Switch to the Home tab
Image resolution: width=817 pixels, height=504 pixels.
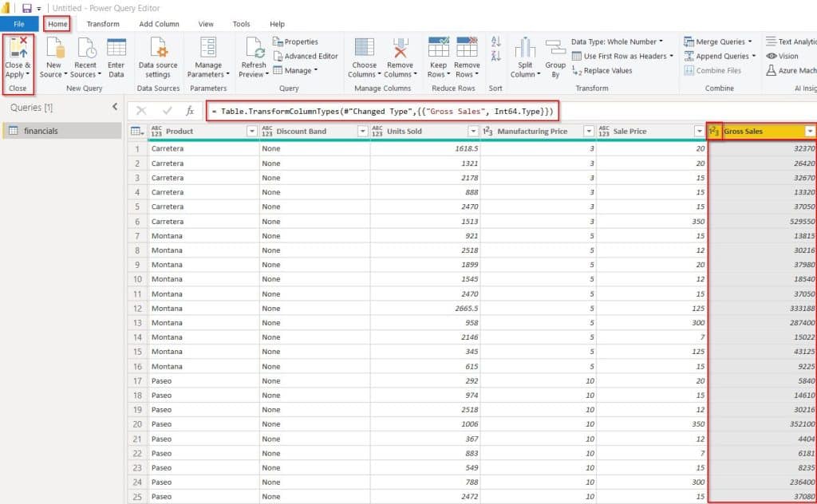pyautogui.click(x=57, y=24)
